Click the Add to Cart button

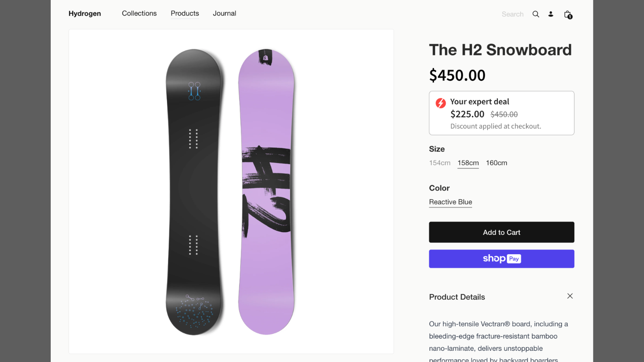click(502, 232)
